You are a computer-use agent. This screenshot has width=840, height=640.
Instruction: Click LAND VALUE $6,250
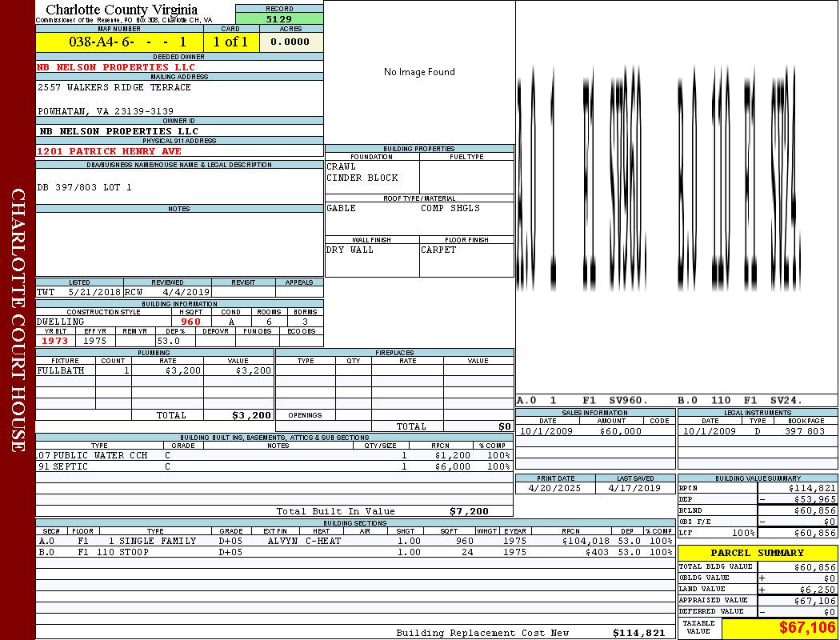tap(818, 590)
